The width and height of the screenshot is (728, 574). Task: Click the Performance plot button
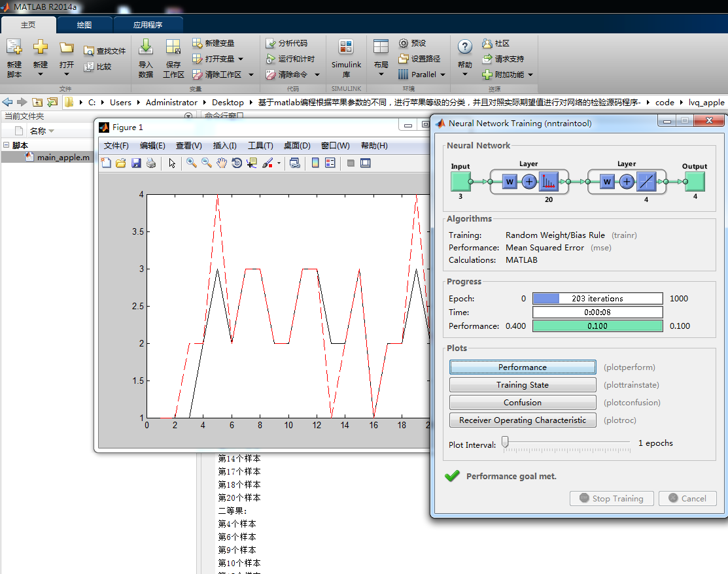[523, 367]
